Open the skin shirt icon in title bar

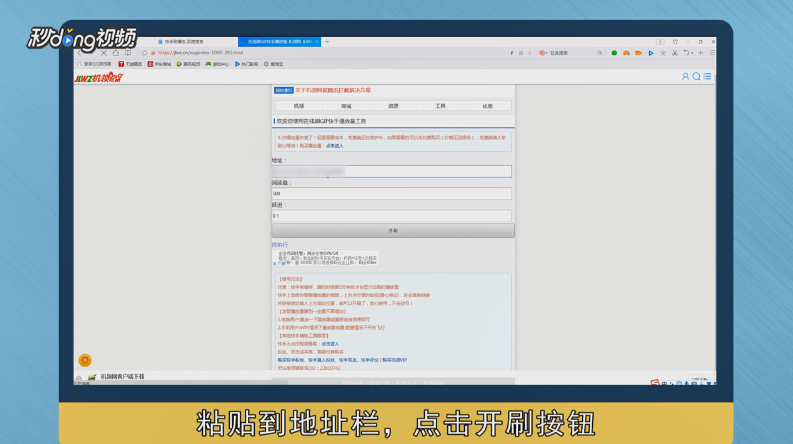tap(675, 42)
